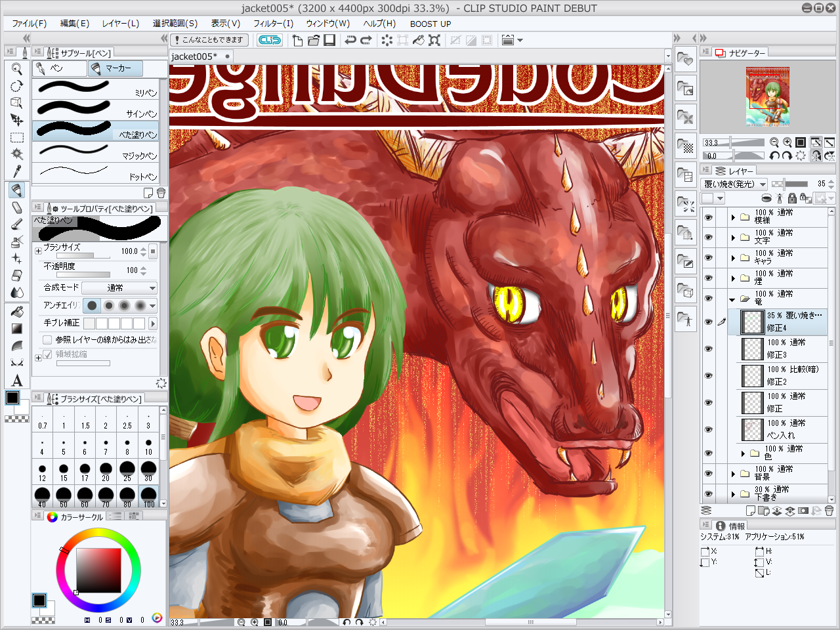Screen dimensions: 840x630
Task: Toggle visibility of 修正4 layer
Action: coord(708,322)
